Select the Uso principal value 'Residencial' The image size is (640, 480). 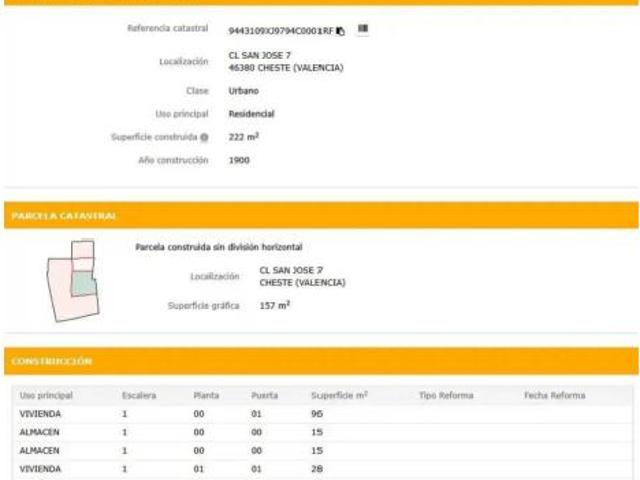click(x=251, y=114)
